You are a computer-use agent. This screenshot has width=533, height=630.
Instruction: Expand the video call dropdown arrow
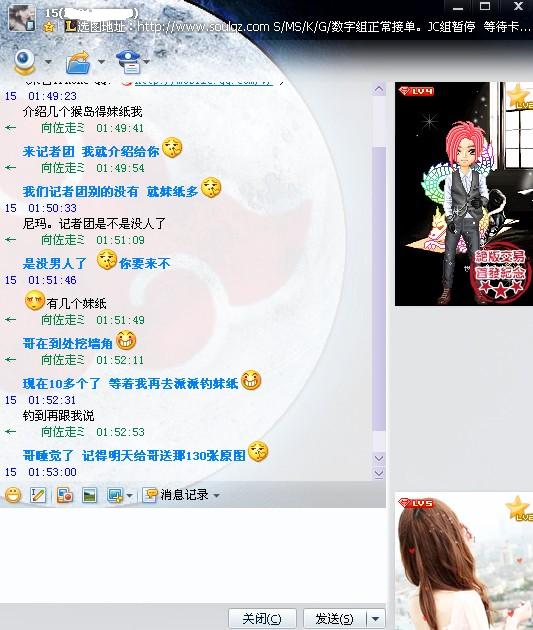coord(48,62)
